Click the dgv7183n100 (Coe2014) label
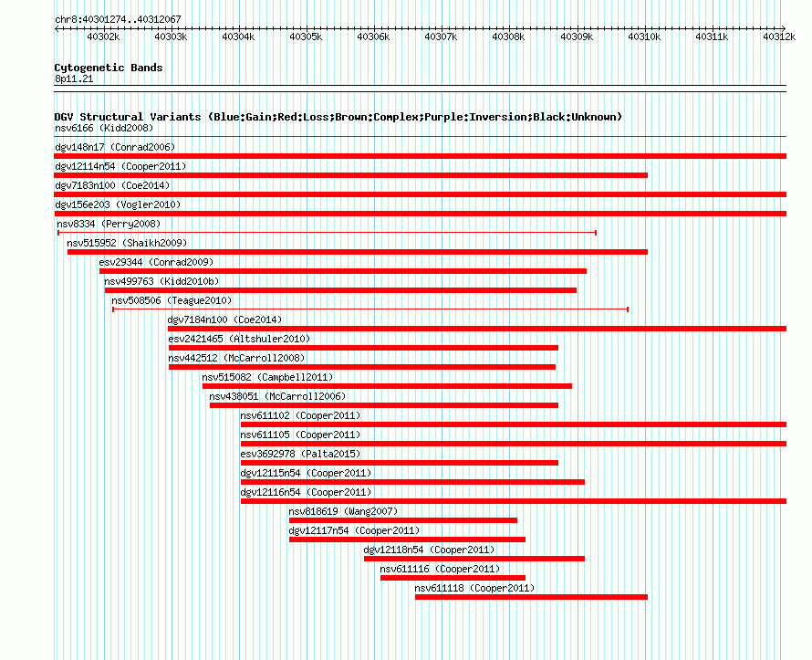Image resolution: width=812 pixels, height=660 pixels. coord(112,185)
